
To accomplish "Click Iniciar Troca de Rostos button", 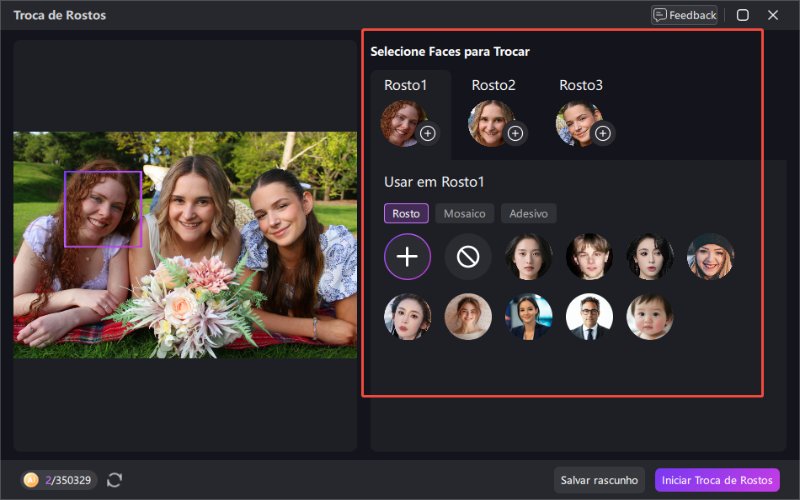I will pos(717,480).
